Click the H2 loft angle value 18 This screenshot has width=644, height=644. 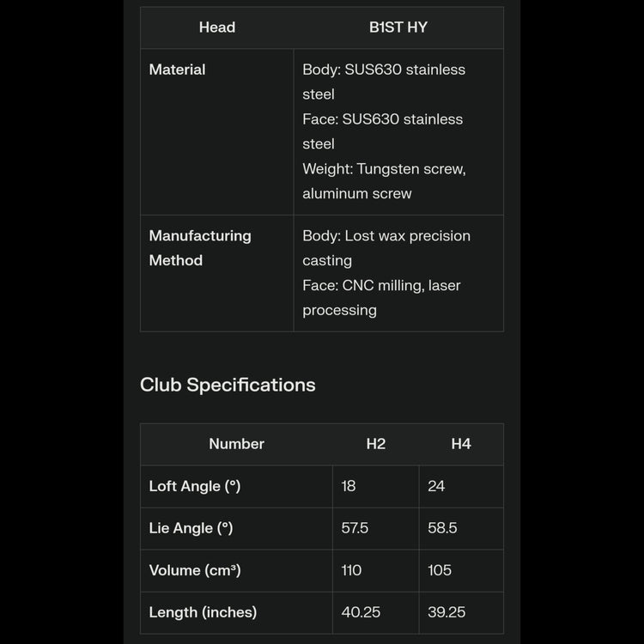pos(349,486)
